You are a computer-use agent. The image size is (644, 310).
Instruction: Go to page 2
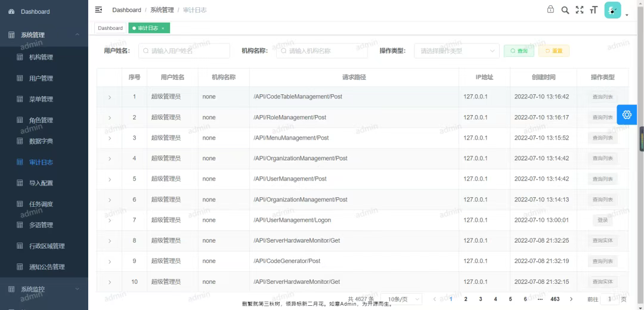coord(466,299)
